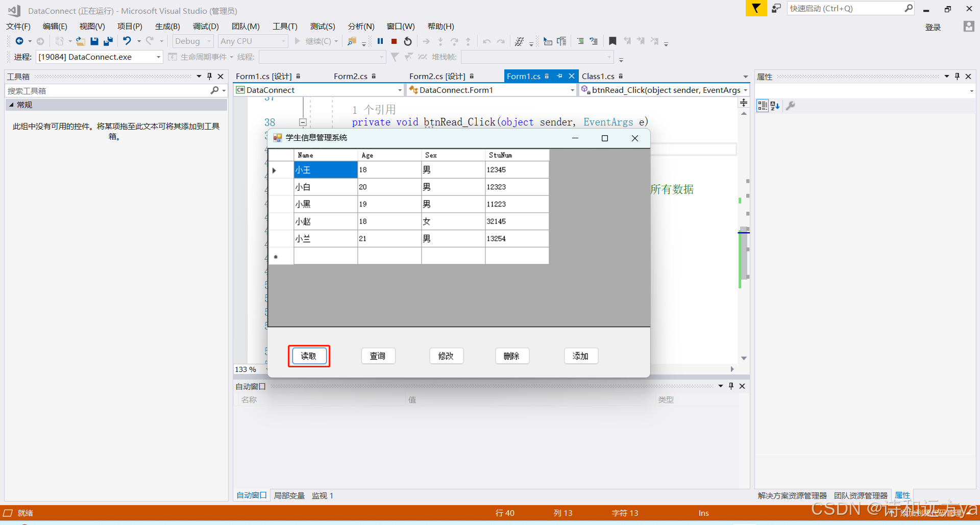Click the navigate backward arrow icon
The height and width of the screenshot is (525, 980).
pyautogui.click(x=19, y=41)
